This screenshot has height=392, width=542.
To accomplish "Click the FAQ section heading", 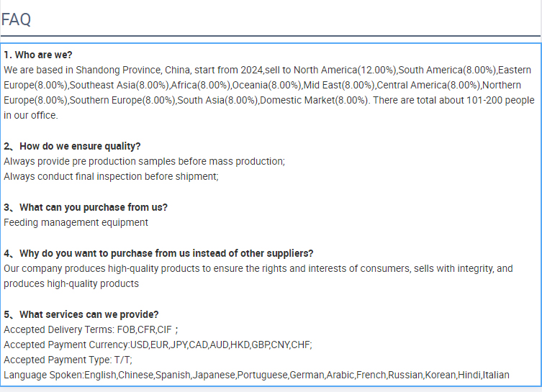I will click(x=17, y=19).
